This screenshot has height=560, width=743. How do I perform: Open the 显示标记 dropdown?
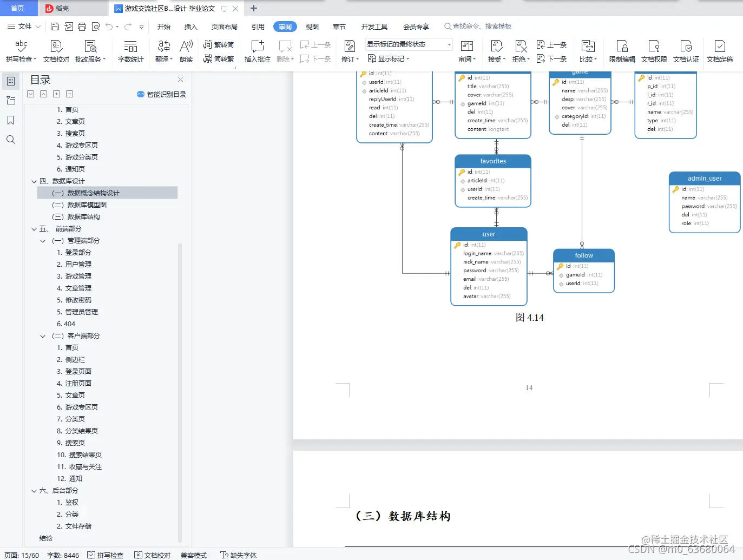(389, 58)
